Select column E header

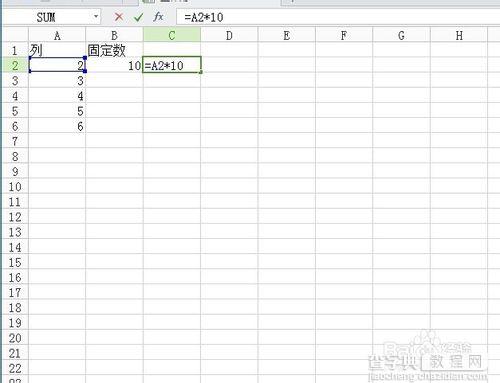(286, 35)
